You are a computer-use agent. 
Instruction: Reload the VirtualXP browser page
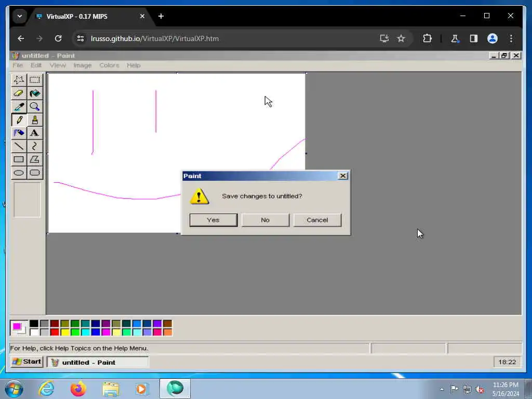coord(58,38)
